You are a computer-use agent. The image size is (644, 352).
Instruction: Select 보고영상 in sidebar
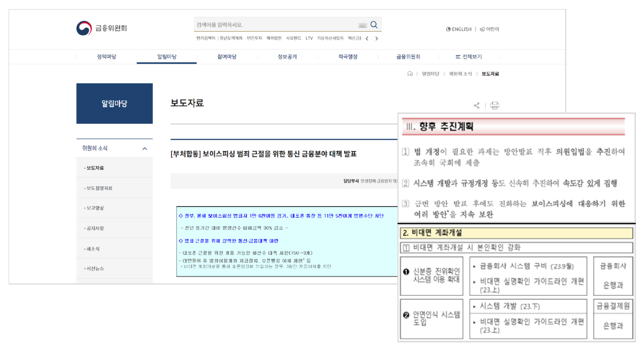(114, 208)
